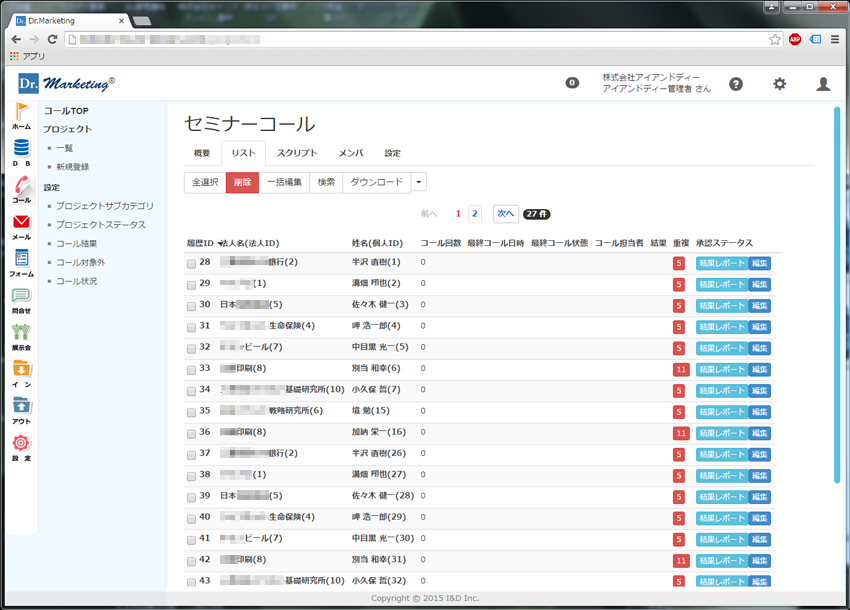Viewport: 850px width, 610px height.
Task: Click the メール envelope icon
Action: (21, 224)
